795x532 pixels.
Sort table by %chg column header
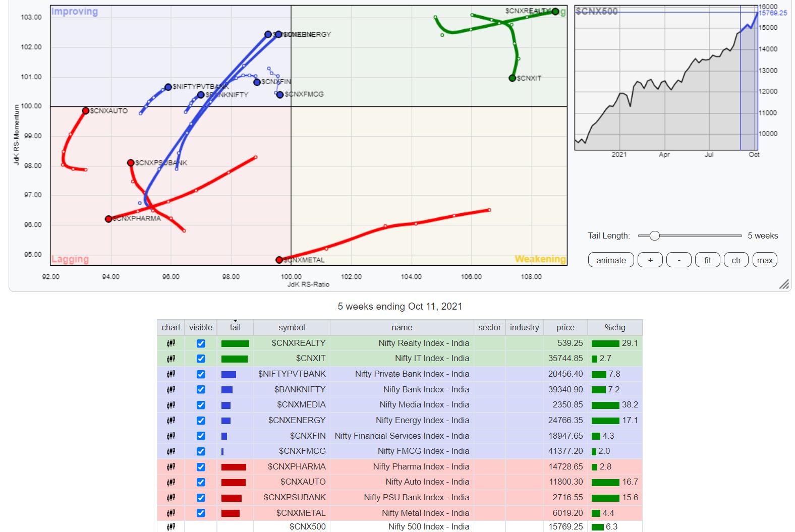(614, 327)
